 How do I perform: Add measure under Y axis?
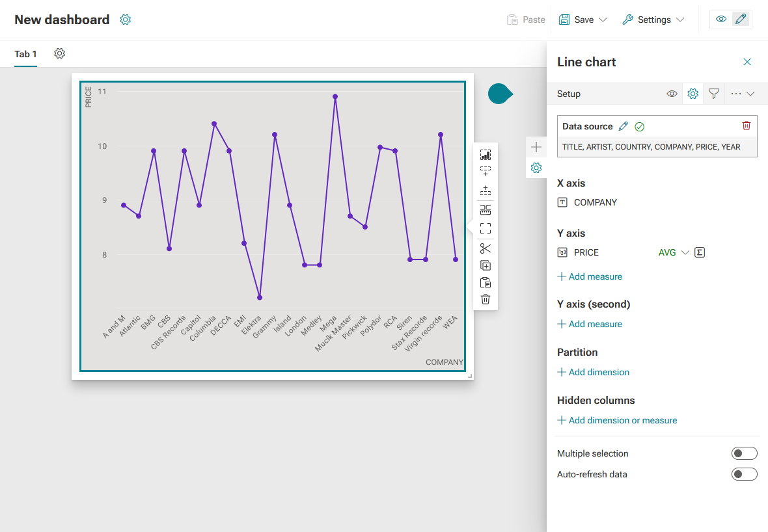coord(590,276)
